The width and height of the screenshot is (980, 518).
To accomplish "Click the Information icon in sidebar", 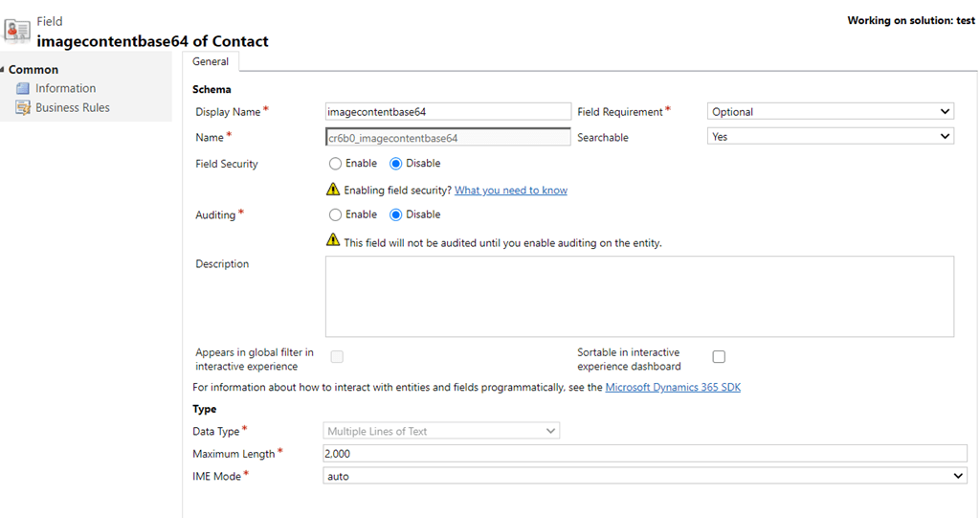I will (23, 88).
